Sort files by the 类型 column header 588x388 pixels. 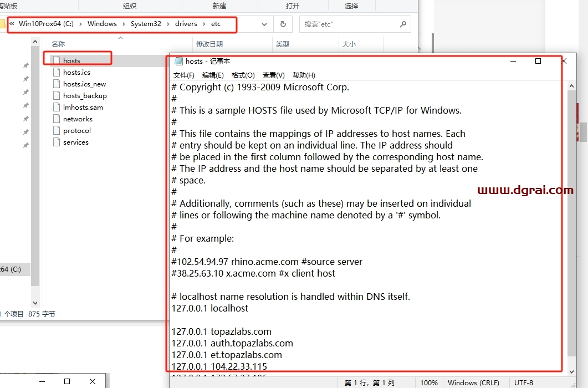(x=283, y=44)
